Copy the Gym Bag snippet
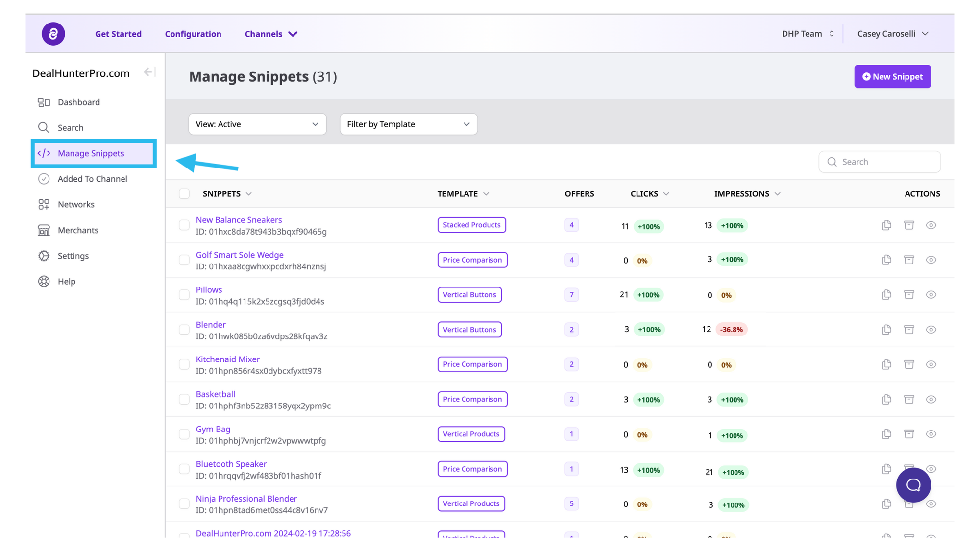The height and width of the screenshot is (551, 980). point(886,434)
